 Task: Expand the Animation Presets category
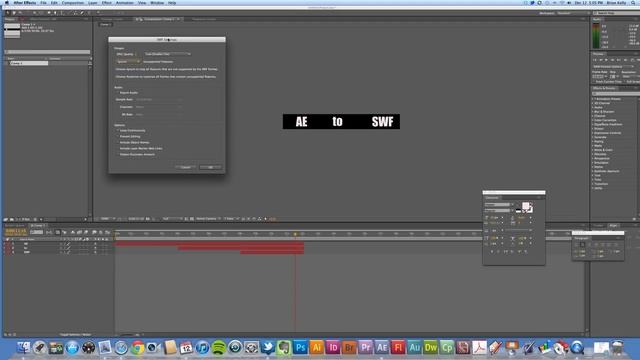[593, 99]
